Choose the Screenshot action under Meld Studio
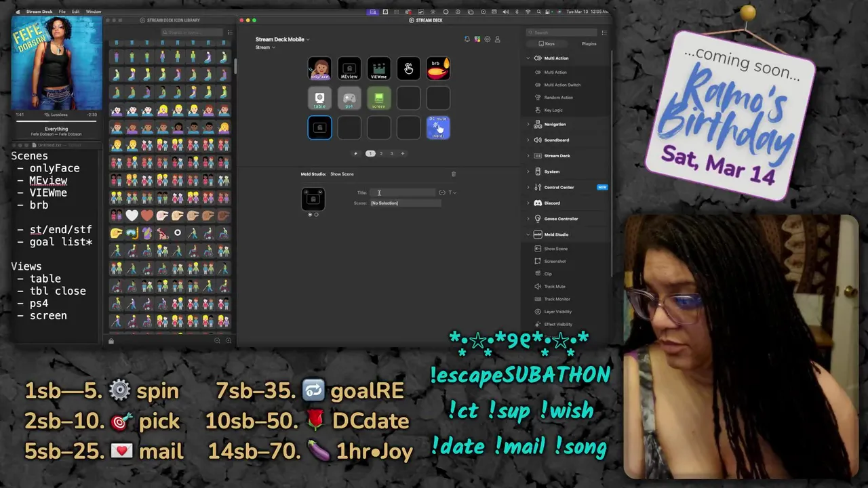The width and height of the screenshot is (868, 488). point(555,261)
